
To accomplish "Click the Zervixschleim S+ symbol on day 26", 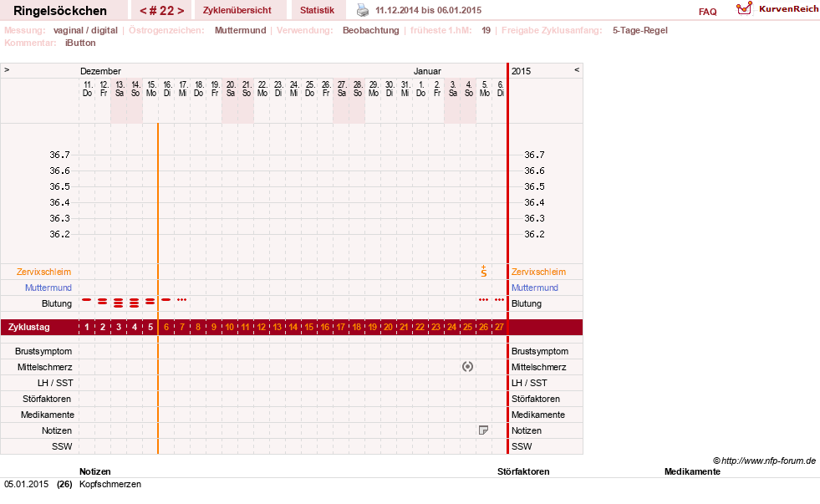I will (x=484, y=272).
